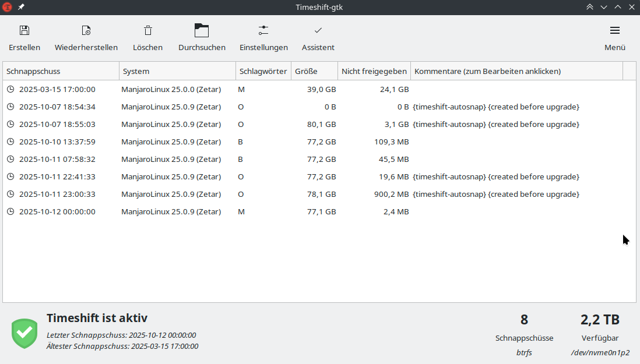Click 'Ältester Schnappschuss' status line
This screenshot has height=364, width=640.
(122, 346)
